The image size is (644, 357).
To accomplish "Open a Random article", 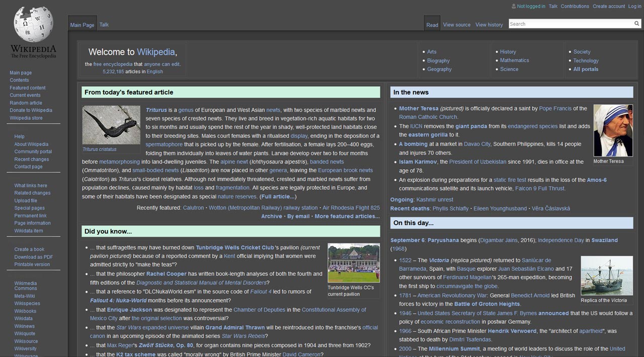I will [26, 103].
